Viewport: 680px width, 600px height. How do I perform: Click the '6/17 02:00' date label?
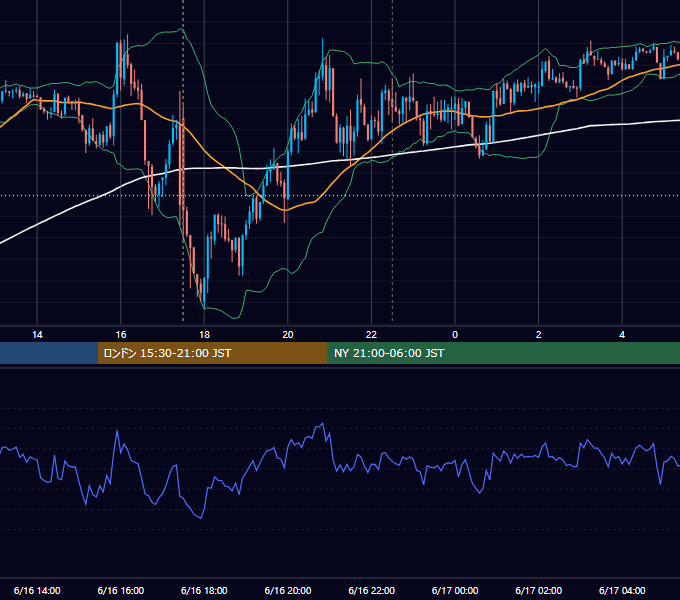(539, 590)
